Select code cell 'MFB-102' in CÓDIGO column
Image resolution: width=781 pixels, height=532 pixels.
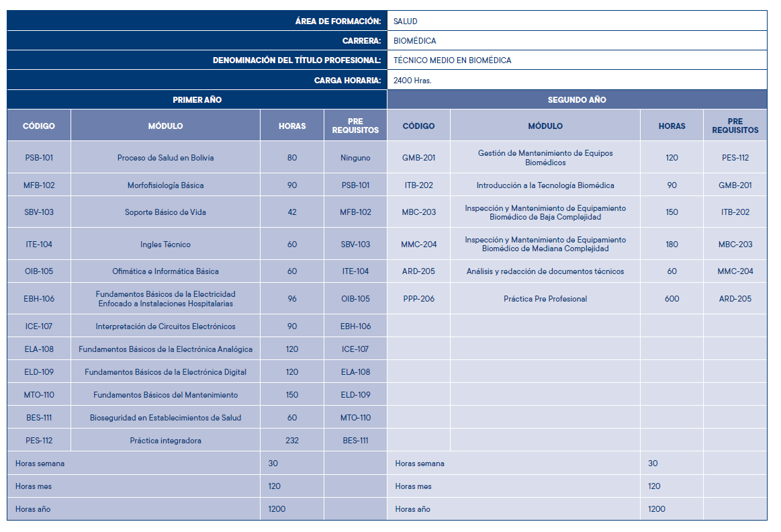(x=39, y=185)
